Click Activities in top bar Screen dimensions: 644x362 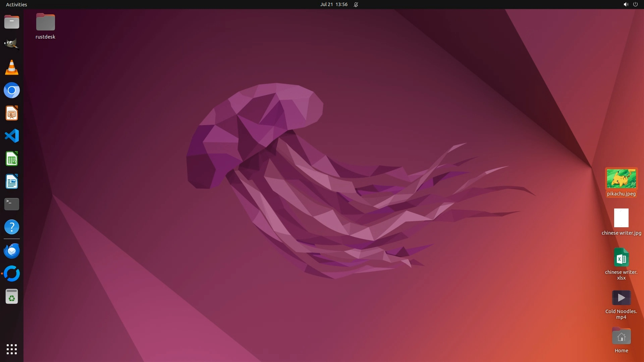click(16, 4)
